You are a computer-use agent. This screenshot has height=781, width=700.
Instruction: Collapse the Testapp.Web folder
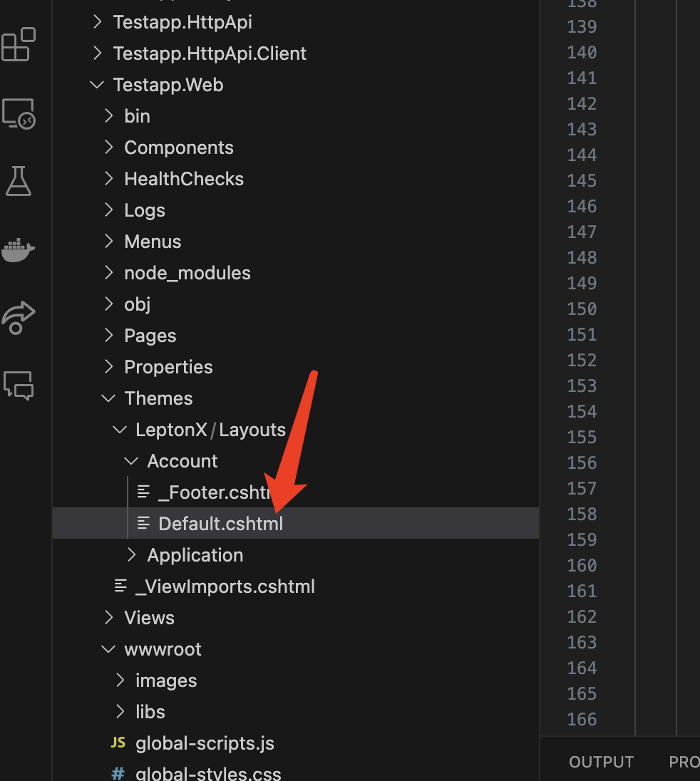click(x=168, y=85)
